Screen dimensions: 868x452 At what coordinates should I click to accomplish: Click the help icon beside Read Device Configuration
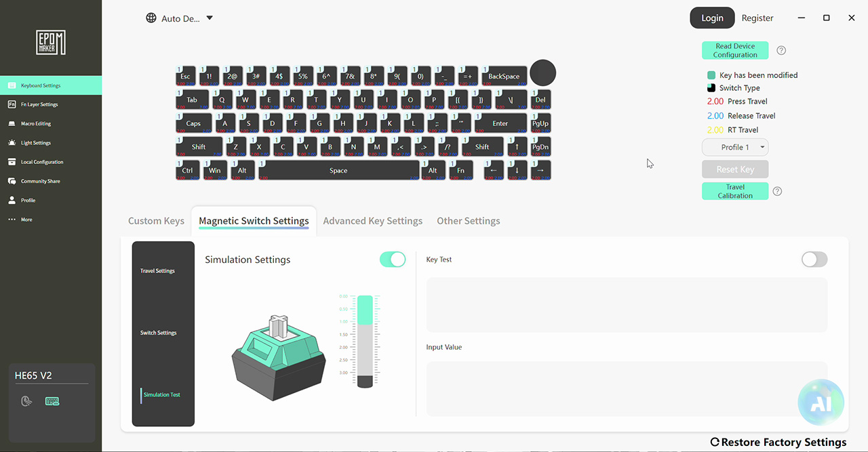[781, 50]
